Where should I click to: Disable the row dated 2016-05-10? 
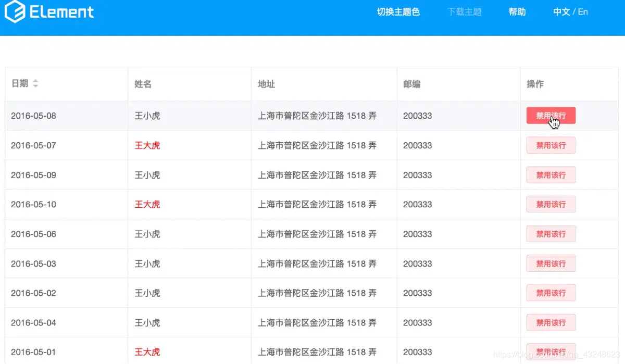tap(551, 204)
